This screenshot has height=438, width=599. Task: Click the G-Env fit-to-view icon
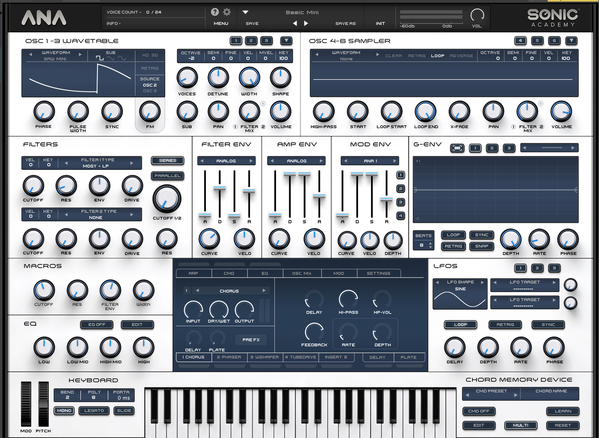tap(457, 148)
